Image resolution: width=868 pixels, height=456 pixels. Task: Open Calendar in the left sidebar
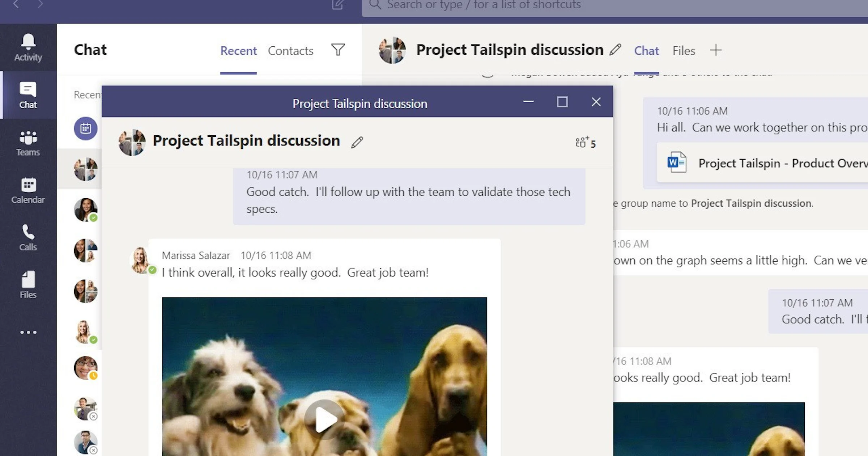(28, 190)
